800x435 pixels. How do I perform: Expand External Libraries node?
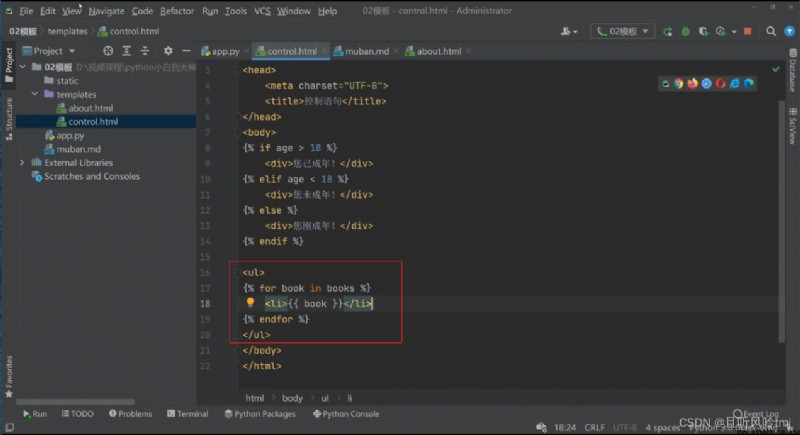22,163
